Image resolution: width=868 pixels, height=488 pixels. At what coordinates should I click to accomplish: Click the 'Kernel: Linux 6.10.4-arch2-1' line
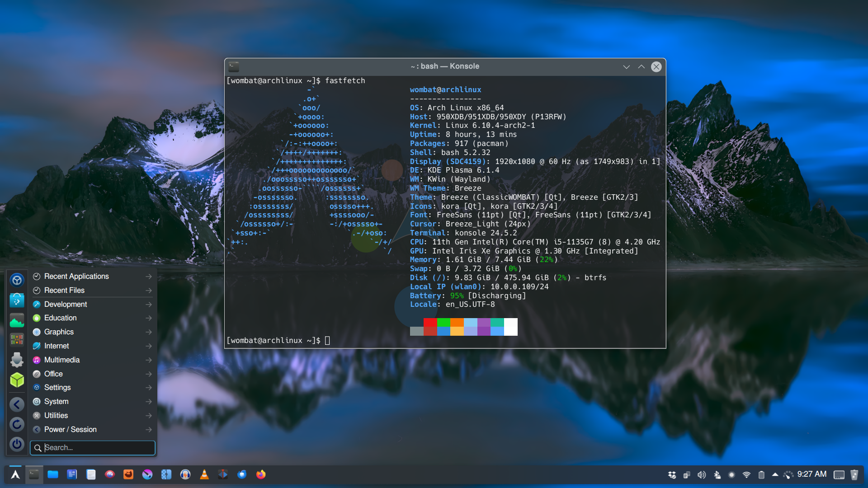coord(472,126)
